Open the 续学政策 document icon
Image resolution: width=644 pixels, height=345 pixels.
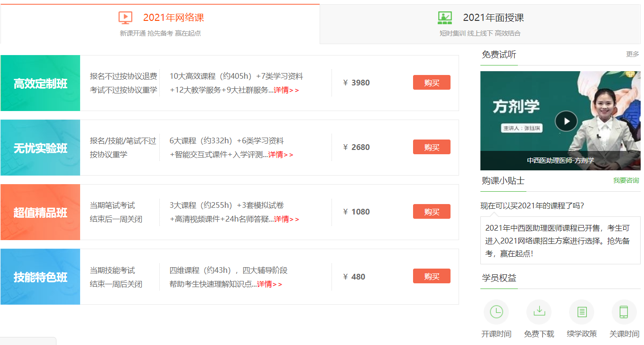pyautogui.click(x=581, y=312)
